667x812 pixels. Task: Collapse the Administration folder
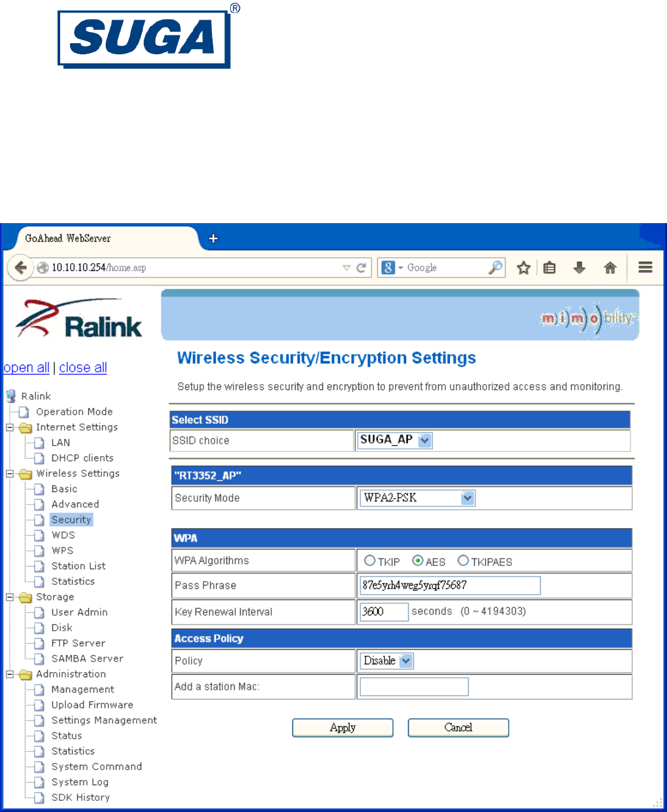[x=10, y=675]
